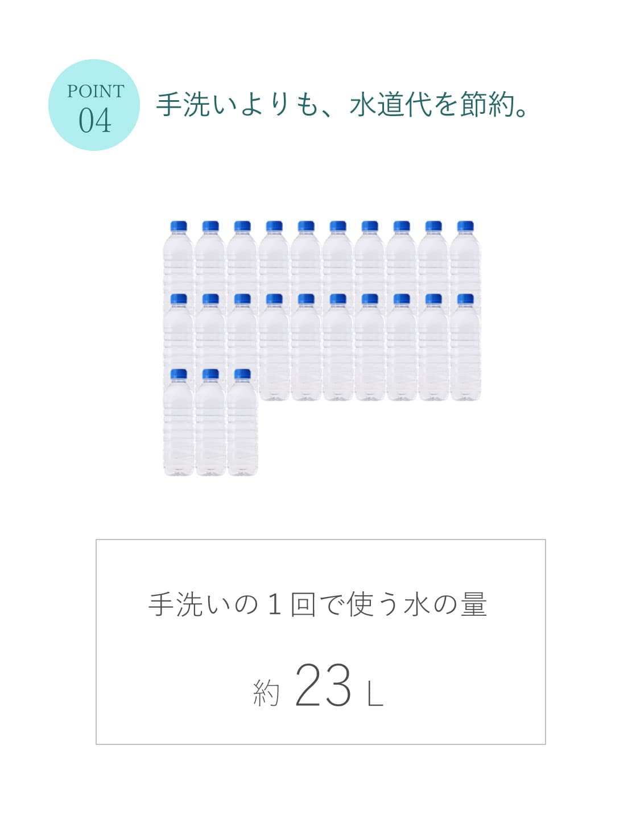This screenshot has width=640, height=840.
Task: Click the L unit beside 23
Action: (375, 694)
